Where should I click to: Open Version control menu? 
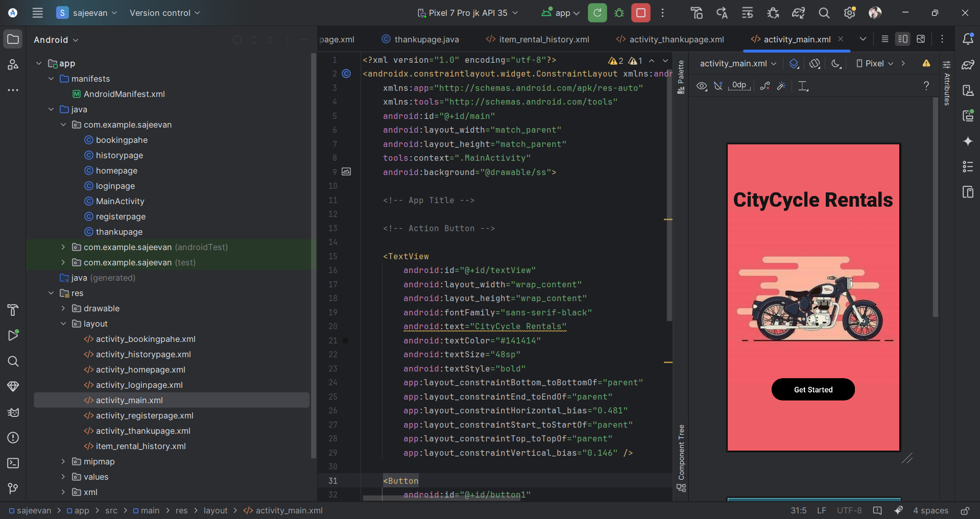[x=164, y=13]
